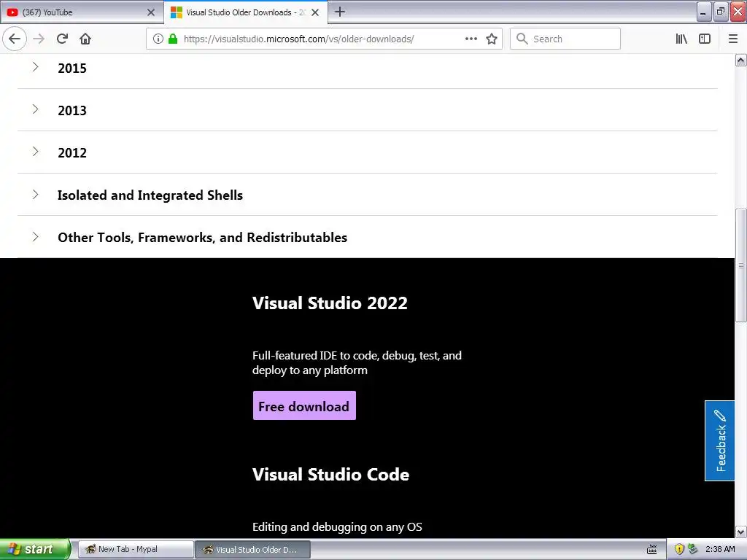747x560 pixels.
Task: Open the on-screen keyboard taskbar icon
Action: pos(652,550)
